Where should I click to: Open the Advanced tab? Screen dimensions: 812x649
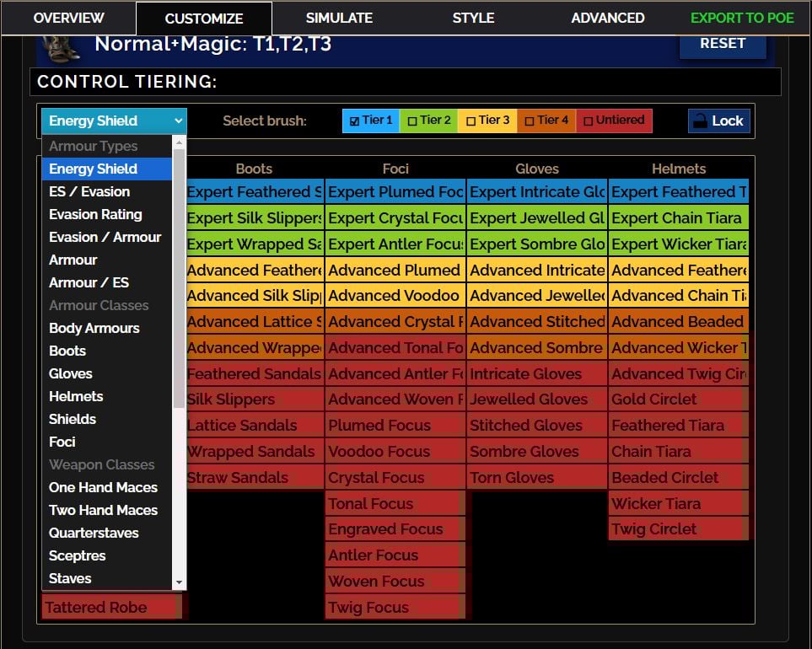[607, 18]
